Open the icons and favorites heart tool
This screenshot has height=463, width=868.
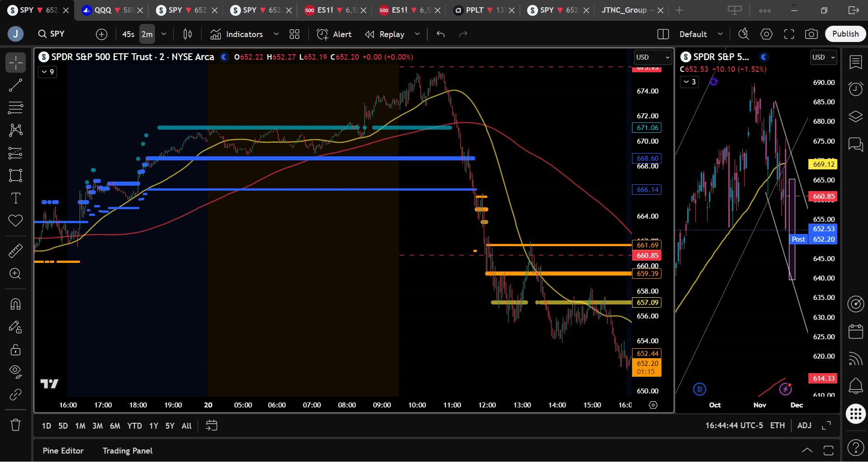(x=15, y=220)
